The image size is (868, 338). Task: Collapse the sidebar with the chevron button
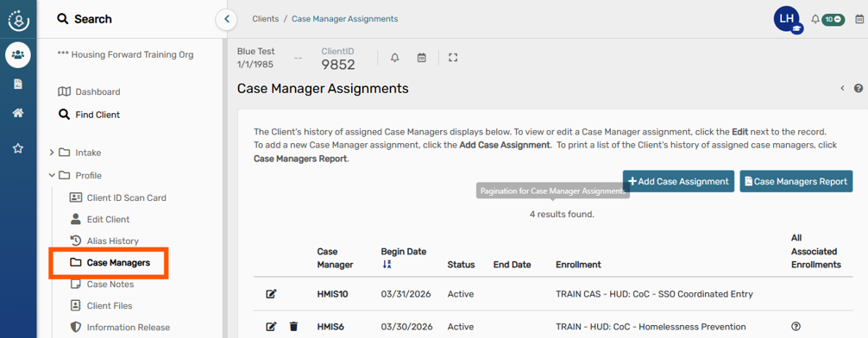[226, 19]
